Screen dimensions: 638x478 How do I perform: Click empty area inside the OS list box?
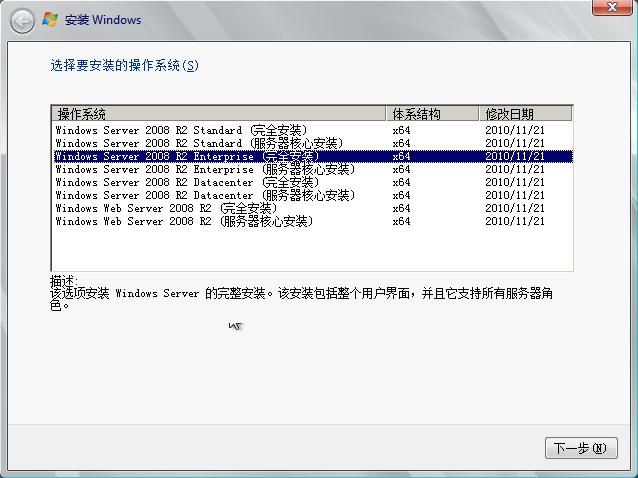[x=312, y=249]
